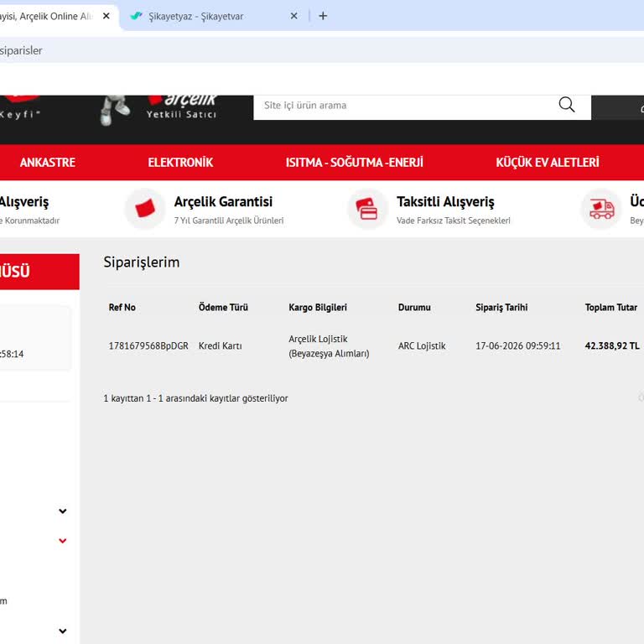Click the Sipariş Tarihi column header
The image size is (644, 644).
point(501,307)
